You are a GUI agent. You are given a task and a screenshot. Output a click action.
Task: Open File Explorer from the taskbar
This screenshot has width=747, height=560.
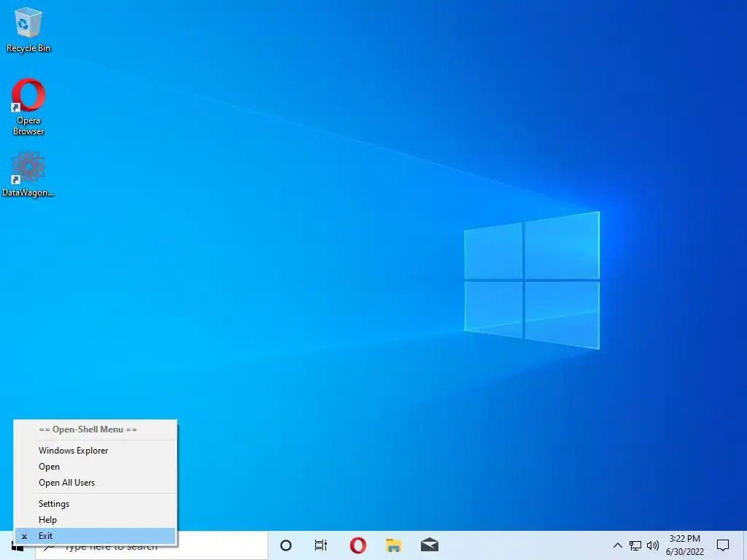point(393,545)
